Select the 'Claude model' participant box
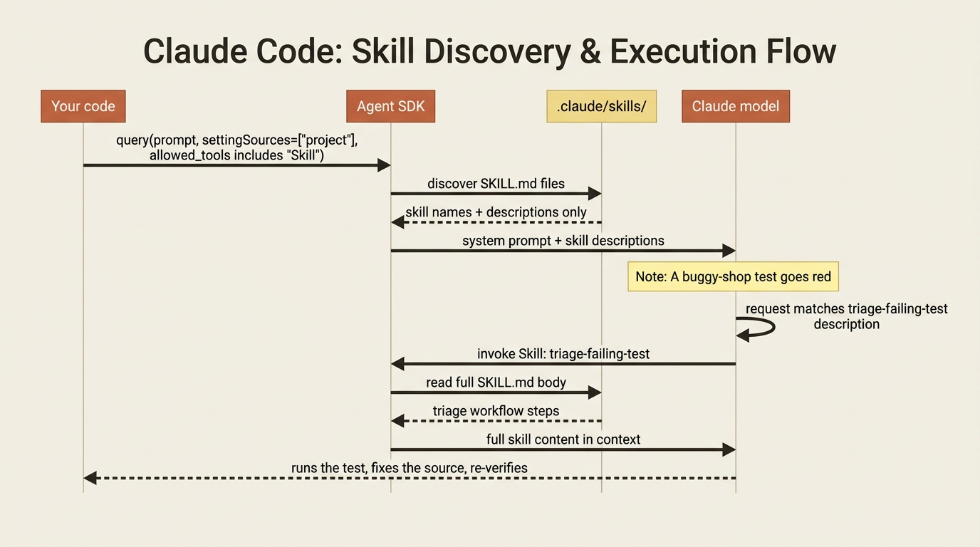Screen dimensions: 980x547 736,106
